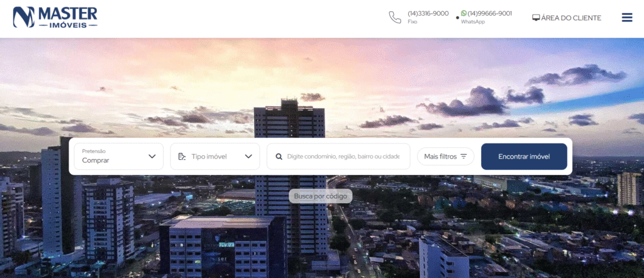The image size is (644, 278).
Task: Open ÁREA DO CLIENTE
Action: pos(570,18)
